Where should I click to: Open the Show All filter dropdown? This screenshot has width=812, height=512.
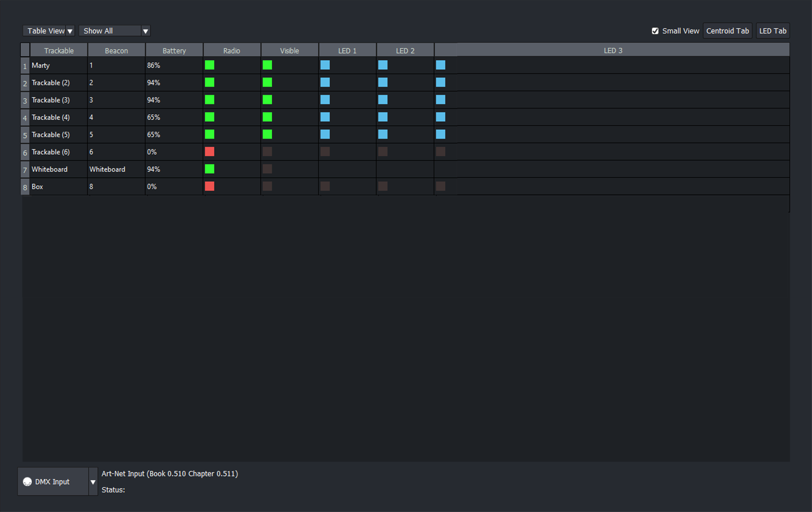pyautogui.click(x=114, y=31)
